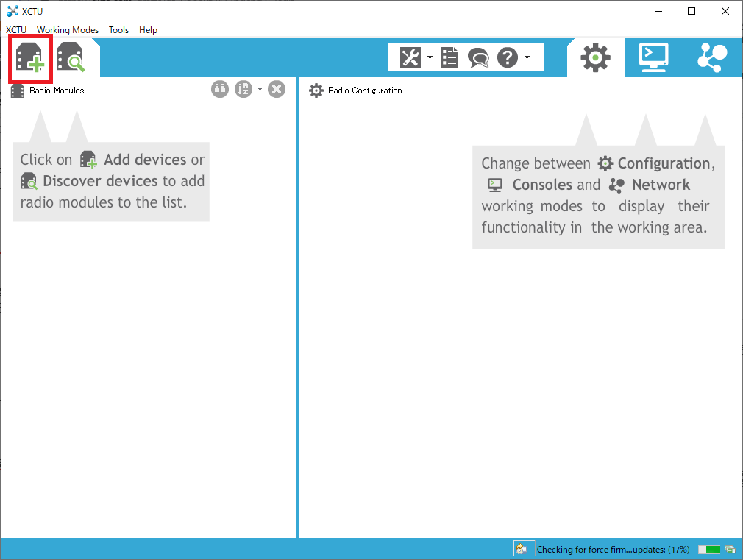Image resolution: width=743 pixels, height=560 pixels.
Task: Click the Help question mark icon
Action: point(508,57)
